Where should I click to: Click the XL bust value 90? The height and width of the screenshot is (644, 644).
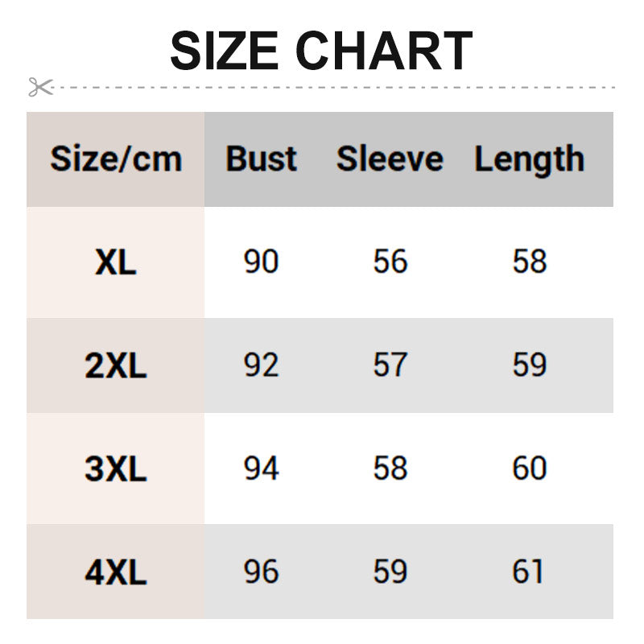(261, 262)
